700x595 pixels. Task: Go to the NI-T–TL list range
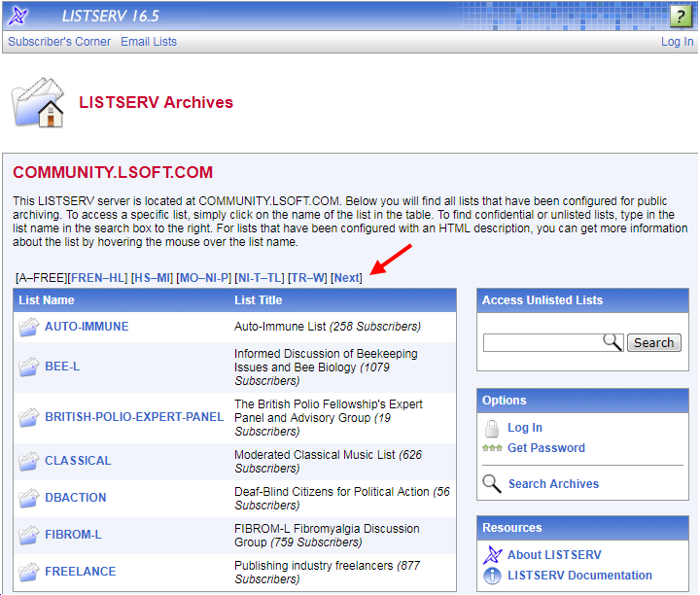[x=260, y=278]
